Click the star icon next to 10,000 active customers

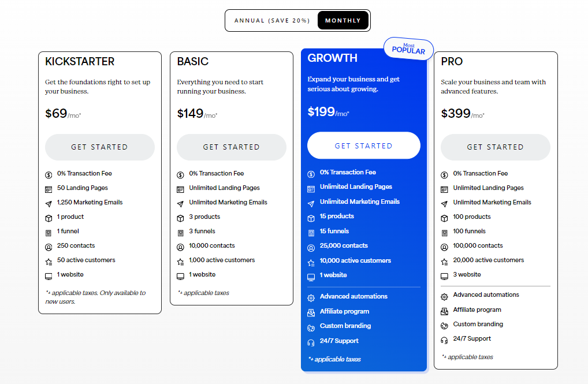pyautogui.click(x=311, y=263)
